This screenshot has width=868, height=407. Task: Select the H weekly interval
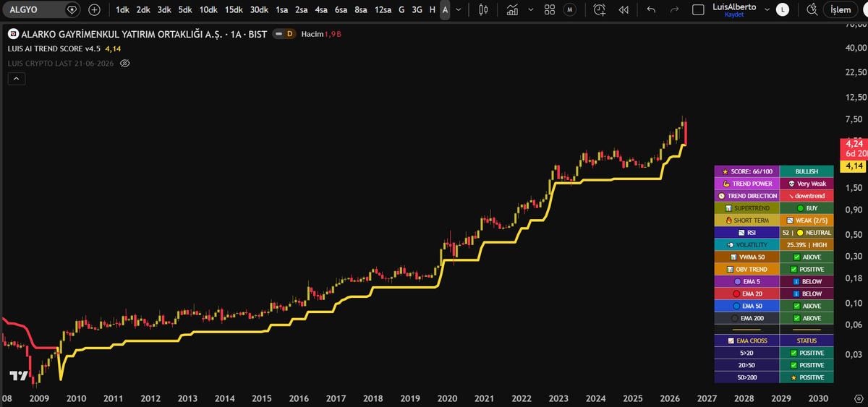(433, 9)
